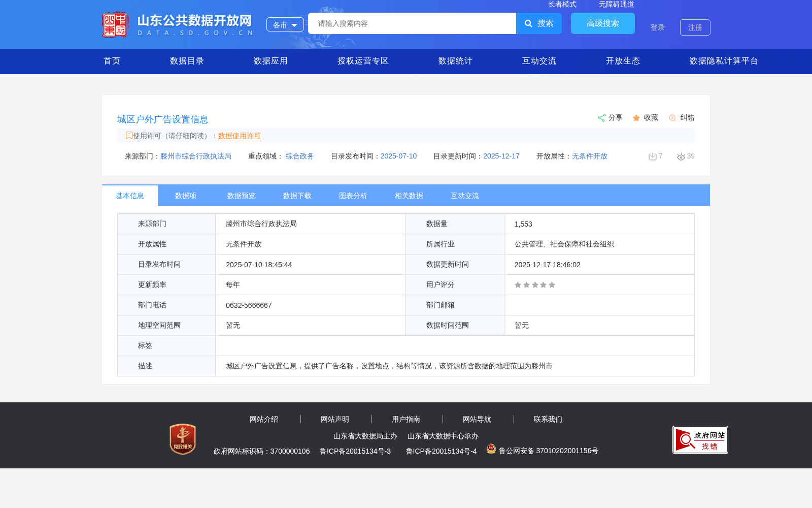The height and width of the screenshot is (508, 812).
Task: Rate with the first star in 用户评分
Action: pos(518,285)
